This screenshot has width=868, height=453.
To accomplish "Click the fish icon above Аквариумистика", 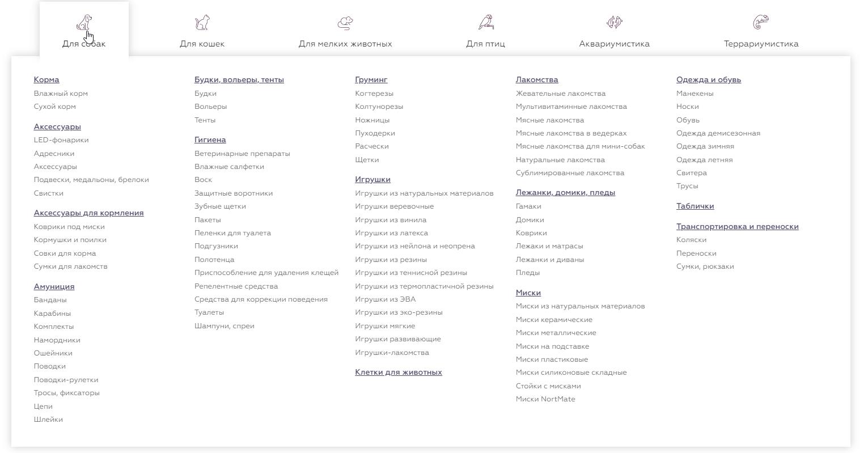I will point(614,23).
